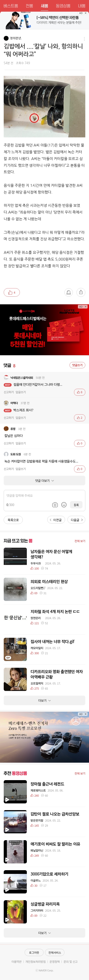Attach a photo with the camera icon
Screen dimensions: 89x980
pos(55,505)
